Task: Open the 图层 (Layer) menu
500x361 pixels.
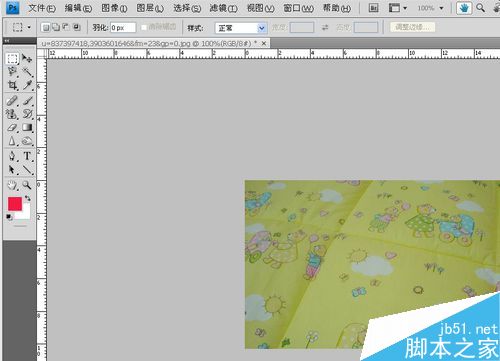Action: 150,8
